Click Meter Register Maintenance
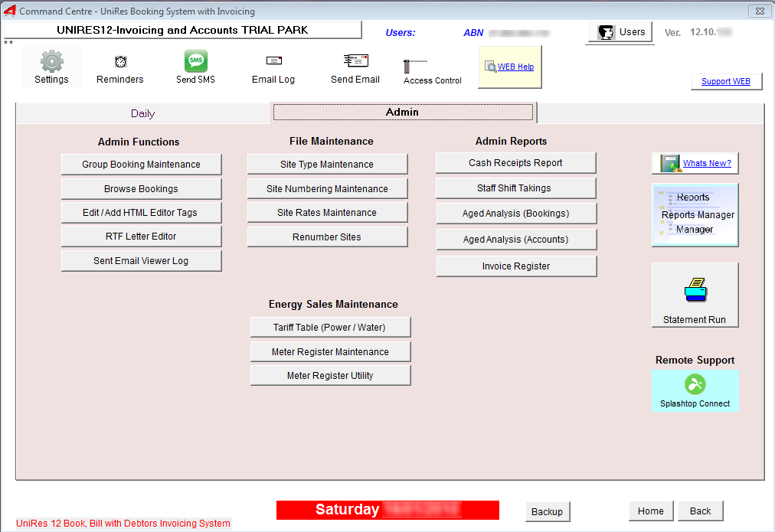This screenshot has height=532, width=775. (330, 351)
